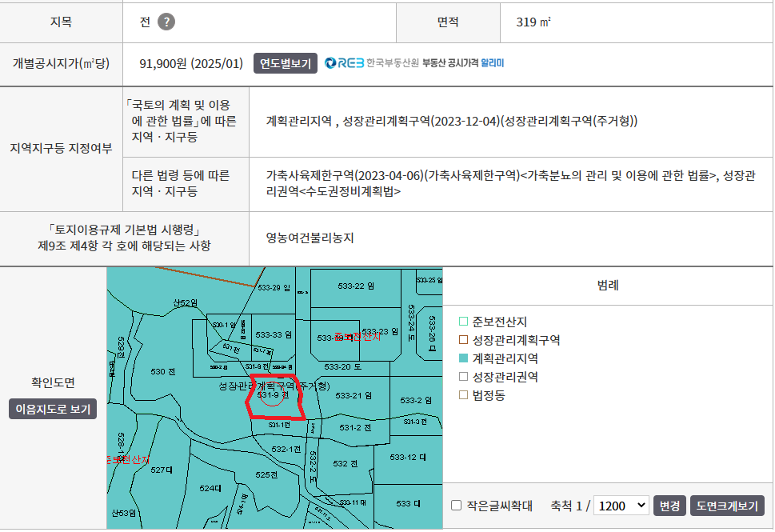Apply scale with the 변경 button
The height and width of the screenshot is (532, 775).
tap(669, 506)
